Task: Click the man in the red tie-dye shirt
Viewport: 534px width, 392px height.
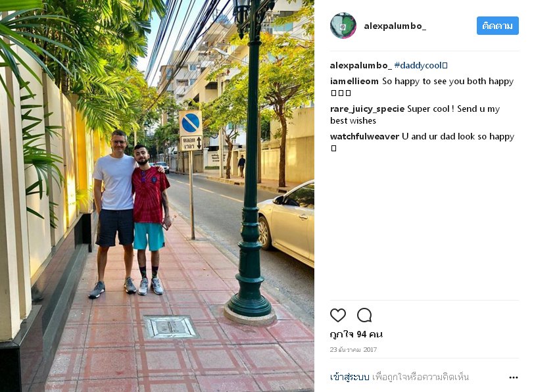Action: click(150, 218)
